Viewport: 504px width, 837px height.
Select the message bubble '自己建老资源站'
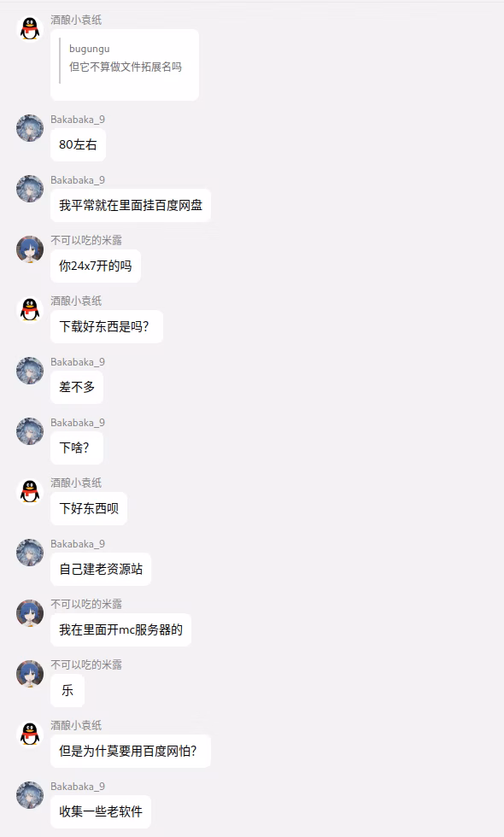click(101, 569)
